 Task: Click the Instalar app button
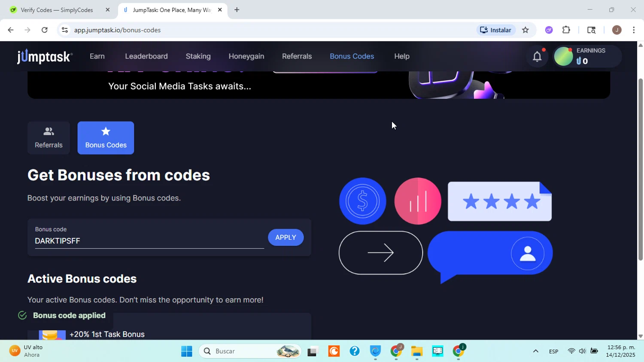pos(496,30)
